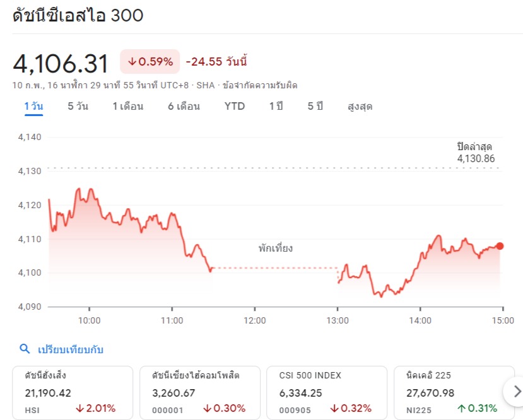Click the พักเที่ยง dotted line on chart
This screenshot has height=420, width=523.
[x=276, y=268]
